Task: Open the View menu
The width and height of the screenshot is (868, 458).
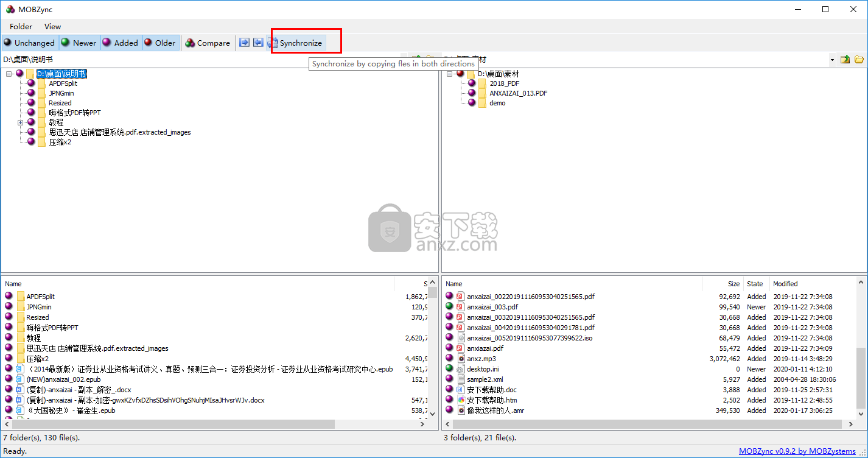Action: [53, 26]
